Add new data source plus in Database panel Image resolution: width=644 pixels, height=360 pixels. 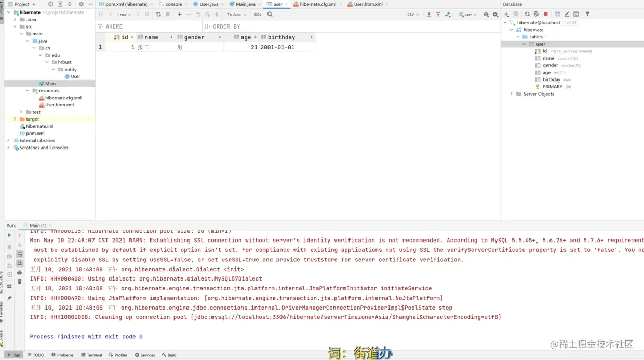click(x=507, y=14)
